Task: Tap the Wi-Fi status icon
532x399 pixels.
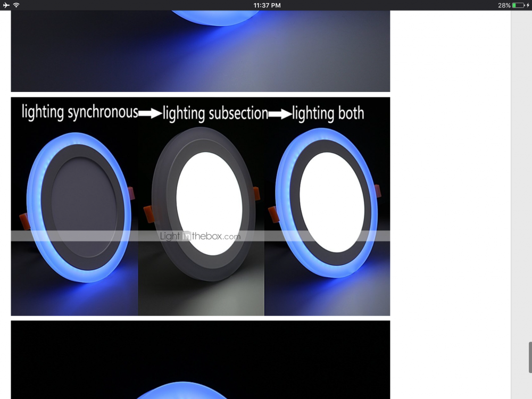Action: point(16,5)
